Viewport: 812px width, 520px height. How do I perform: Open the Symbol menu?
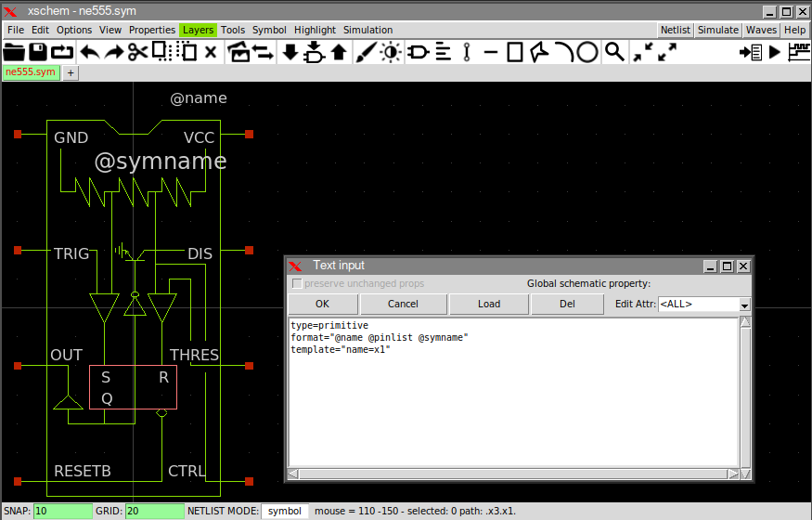point(269,30)
